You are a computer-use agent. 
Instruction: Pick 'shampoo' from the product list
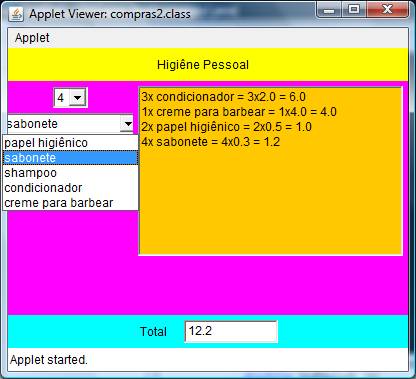coord(70,173)
